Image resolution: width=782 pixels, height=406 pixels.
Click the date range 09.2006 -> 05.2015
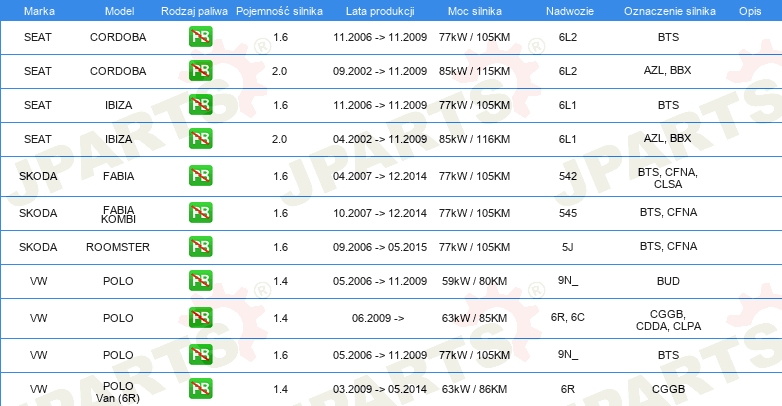coord(380,247)
